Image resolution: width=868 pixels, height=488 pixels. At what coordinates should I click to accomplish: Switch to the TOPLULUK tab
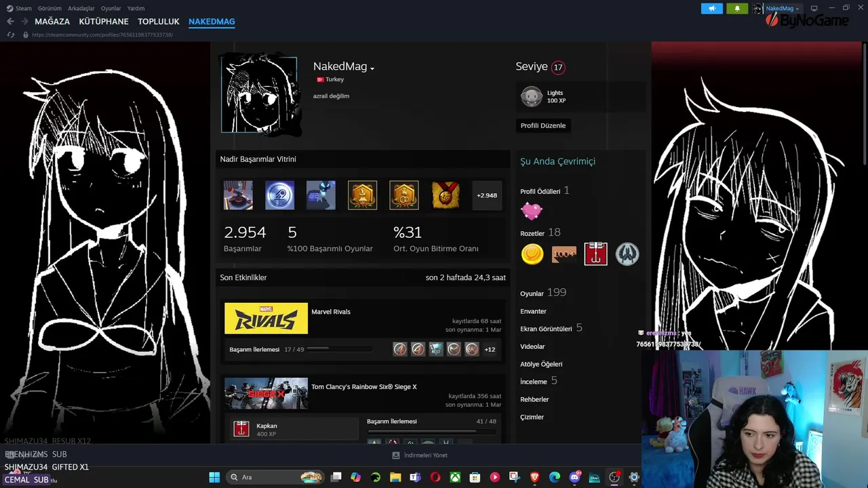tap(159, 22)
